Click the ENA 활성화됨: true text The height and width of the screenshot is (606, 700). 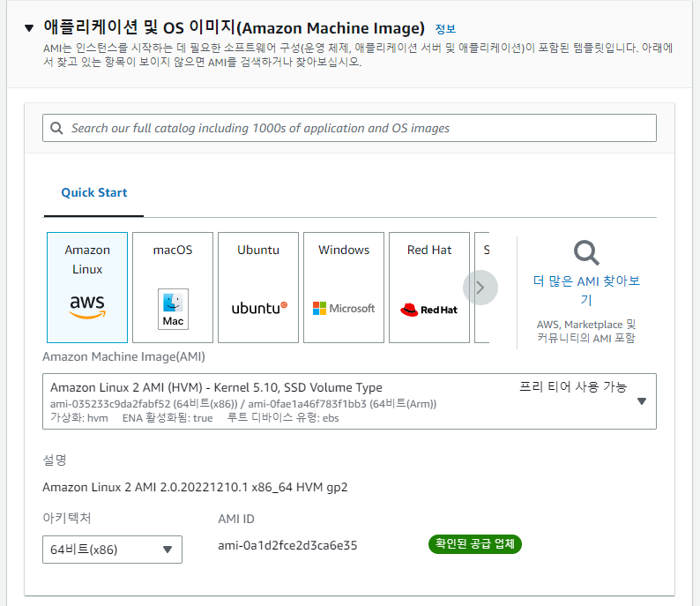coord(168,418)
